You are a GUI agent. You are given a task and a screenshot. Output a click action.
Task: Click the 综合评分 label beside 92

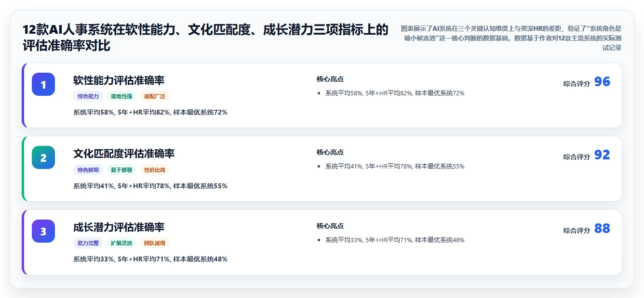tap(577, 157)
